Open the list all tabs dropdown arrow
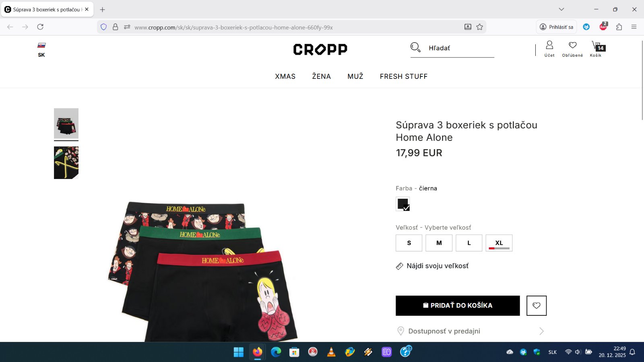 561,9
